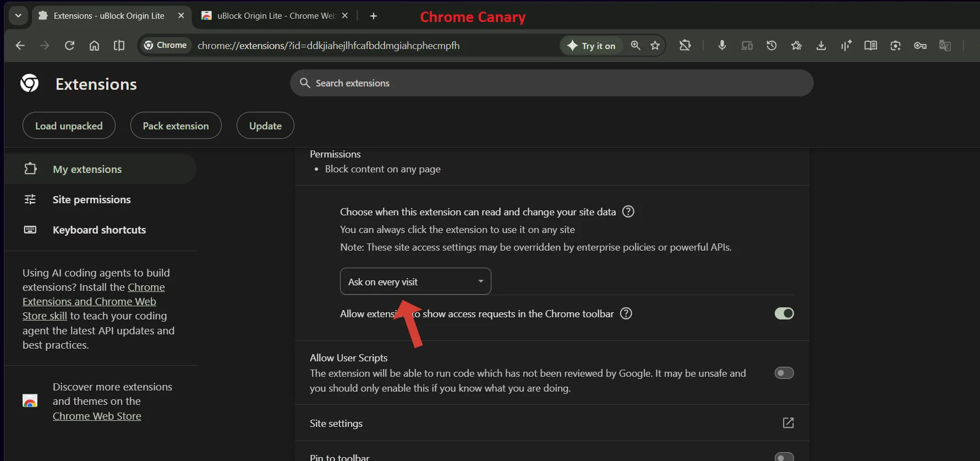Click 'Block content on any page' text
Image resolution: width=980 pixels, height=461 pixels.
[383, 169]
